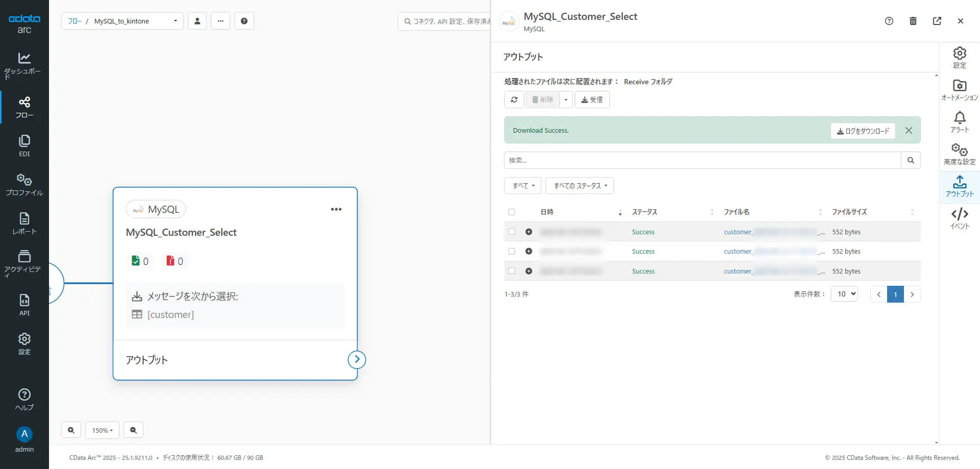
Task: Switch to the 設定 tab in panel
Action: [960, 58]
